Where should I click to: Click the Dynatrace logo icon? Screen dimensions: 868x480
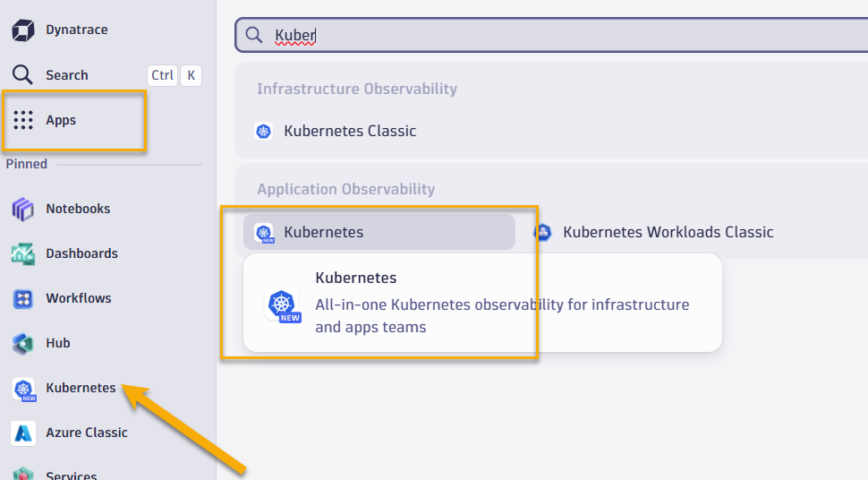(x=23, y=30)
